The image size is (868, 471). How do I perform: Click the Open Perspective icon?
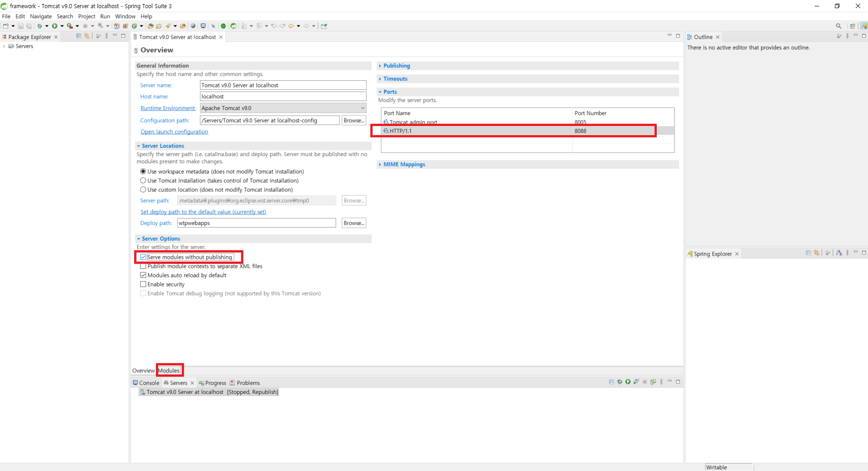853,26
